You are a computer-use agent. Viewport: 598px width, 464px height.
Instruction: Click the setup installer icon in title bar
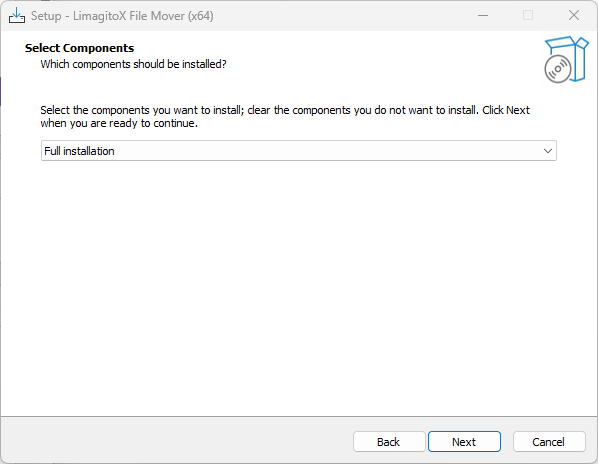17,16
